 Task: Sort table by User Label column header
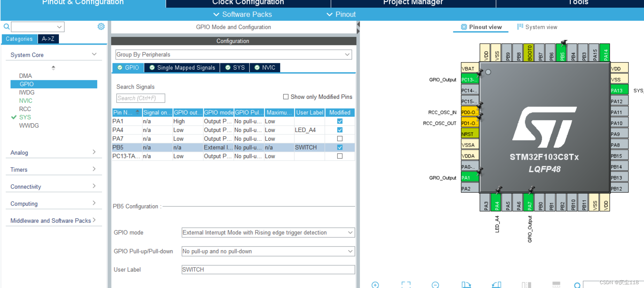click(x=310, y=112)
